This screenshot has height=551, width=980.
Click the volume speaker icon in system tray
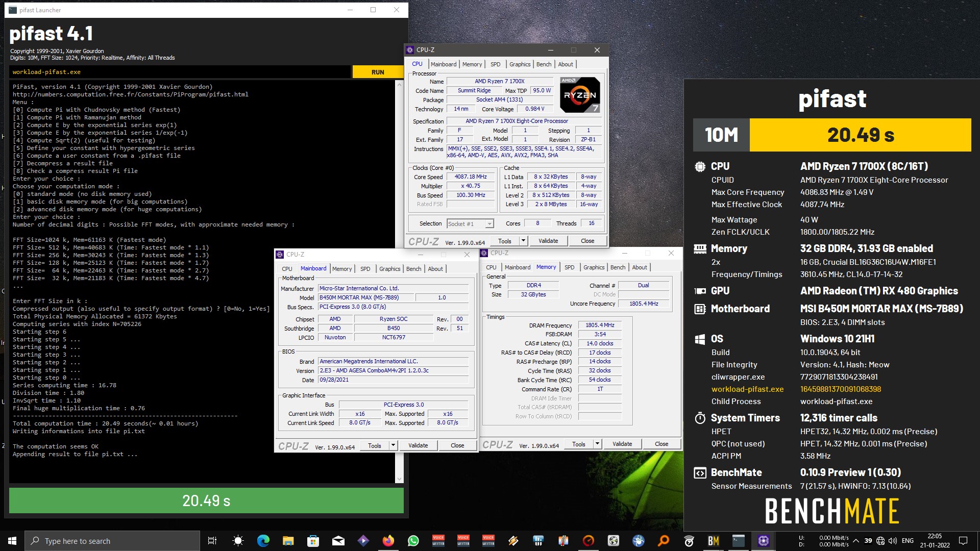coord(893,541)
